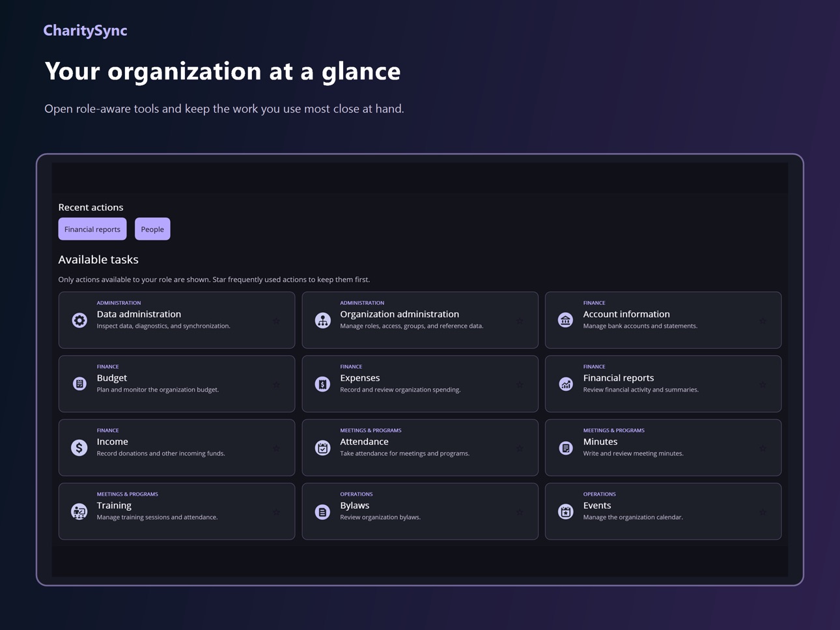The height and width of the screenshot is (630, 840).
Task: Click the Budget clipboard icon
Action: (x=79, y=384)
